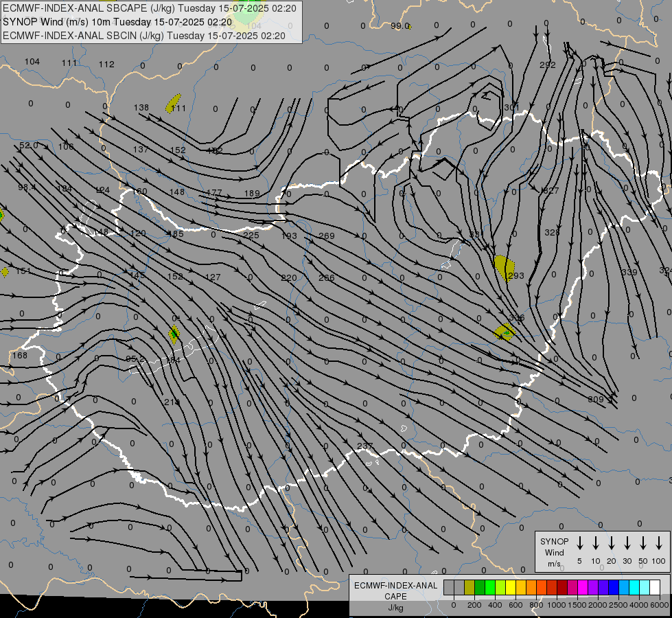Click the map value 177
The height and width of the screenshot is (618, 672).
tap(214, 193)
